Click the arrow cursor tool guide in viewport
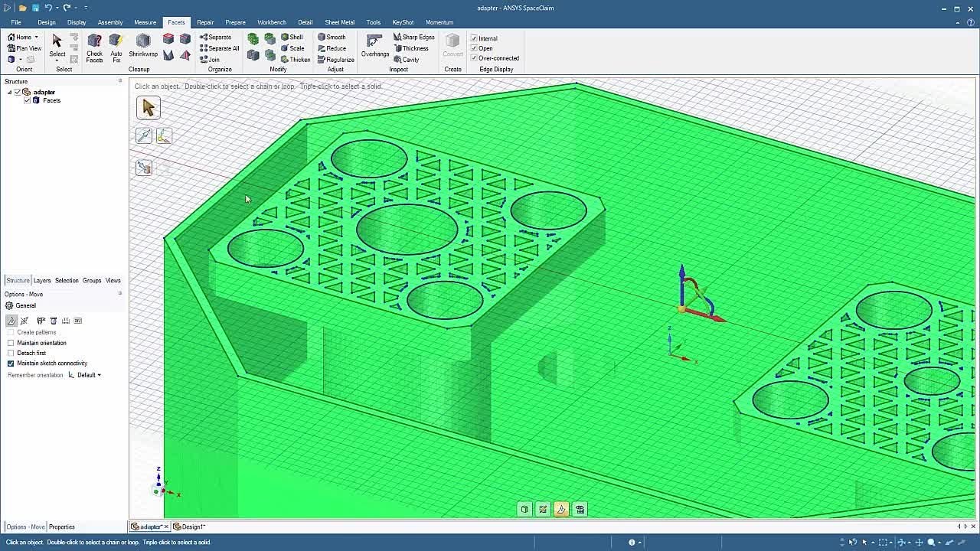Screen dimensions: 980x551 (149, 108)
